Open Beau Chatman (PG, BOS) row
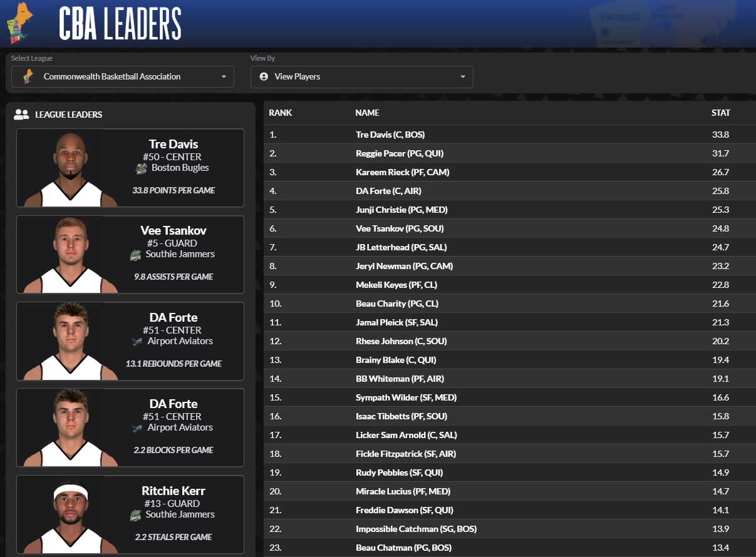The width and height of the screenshot is (756, 557). pyautogui.click(x=510, y=548)
